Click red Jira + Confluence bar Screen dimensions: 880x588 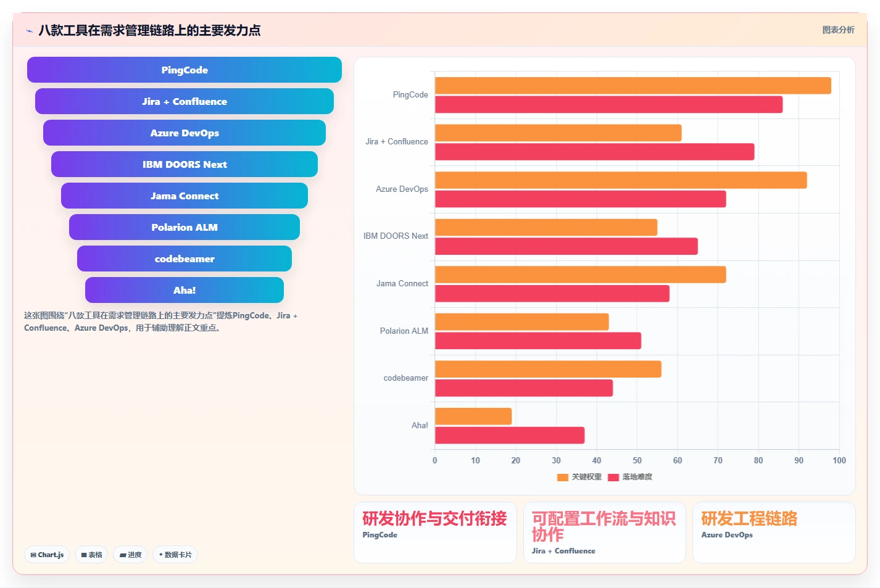click(x=595, y=152)
